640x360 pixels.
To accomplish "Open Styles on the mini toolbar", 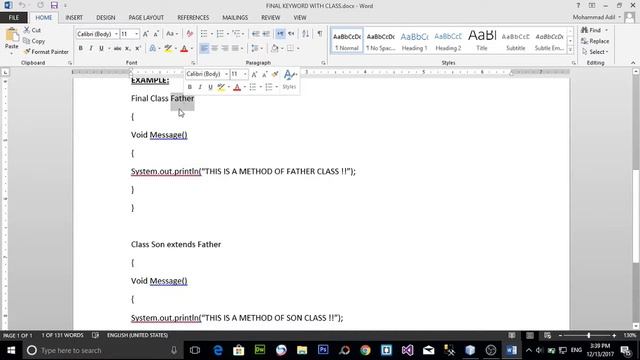I will 289,80.
